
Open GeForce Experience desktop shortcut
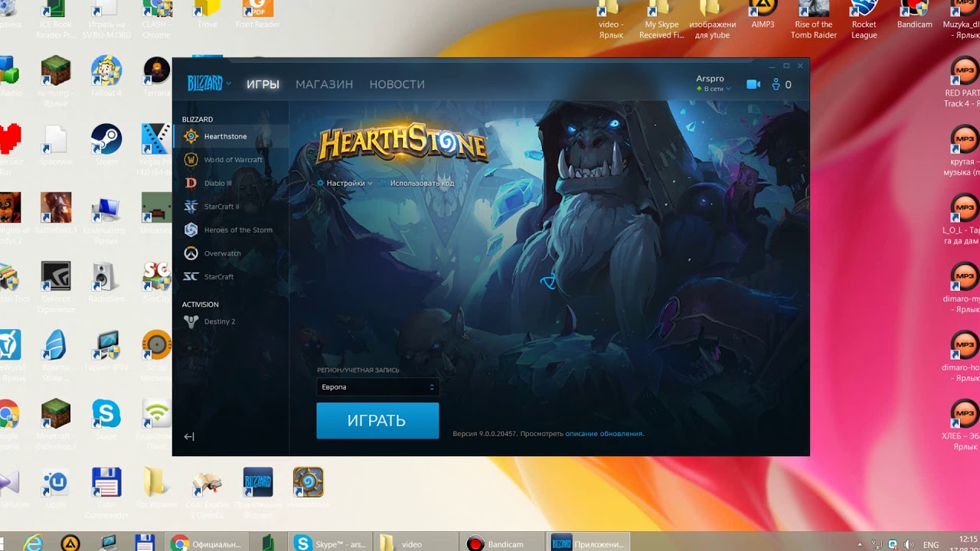click(x=56, y=287)
